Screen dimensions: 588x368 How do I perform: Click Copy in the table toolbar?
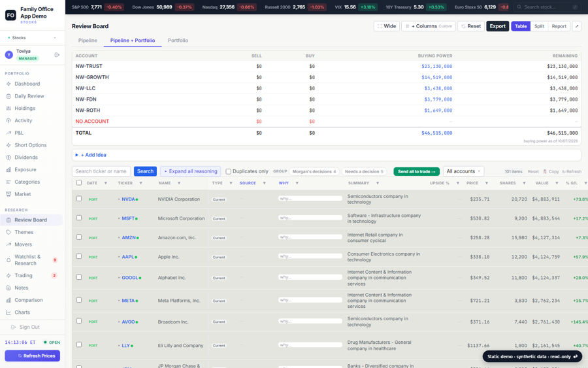[551, 171]
